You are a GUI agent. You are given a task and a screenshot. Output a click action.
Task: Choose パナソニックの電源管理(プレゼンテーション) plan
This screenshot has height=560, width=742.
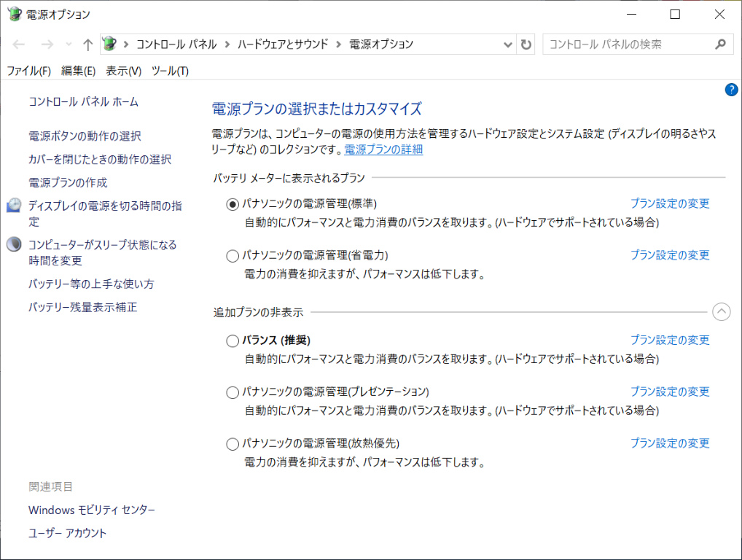233,392
